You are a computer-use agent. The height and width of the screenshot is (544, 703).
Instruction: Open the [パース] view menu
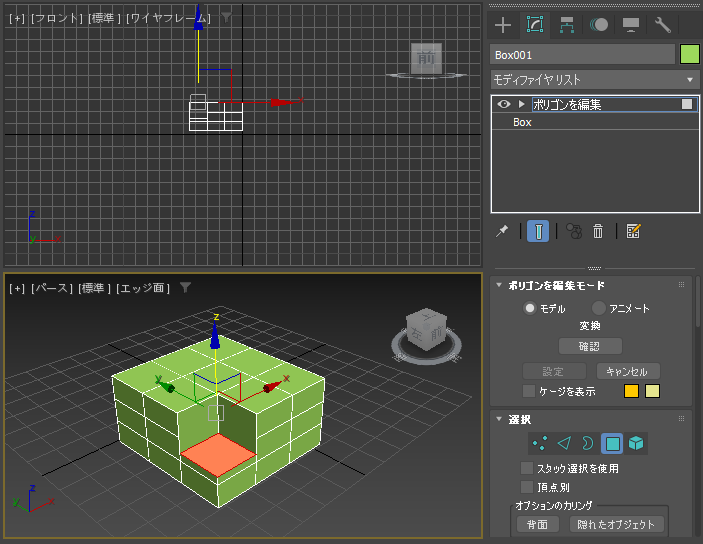click(52, 288)
